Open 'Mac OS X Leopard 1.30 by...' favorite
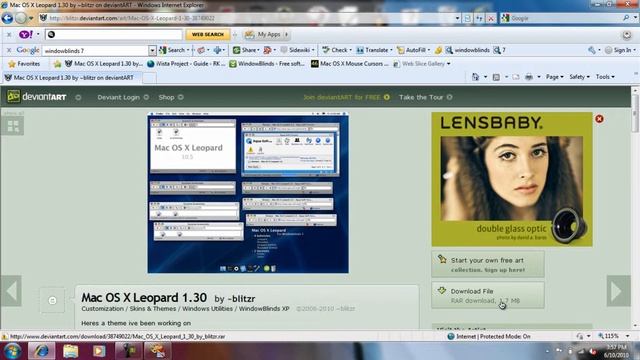Viewport: 640px width, 360px height. [104, 64]
